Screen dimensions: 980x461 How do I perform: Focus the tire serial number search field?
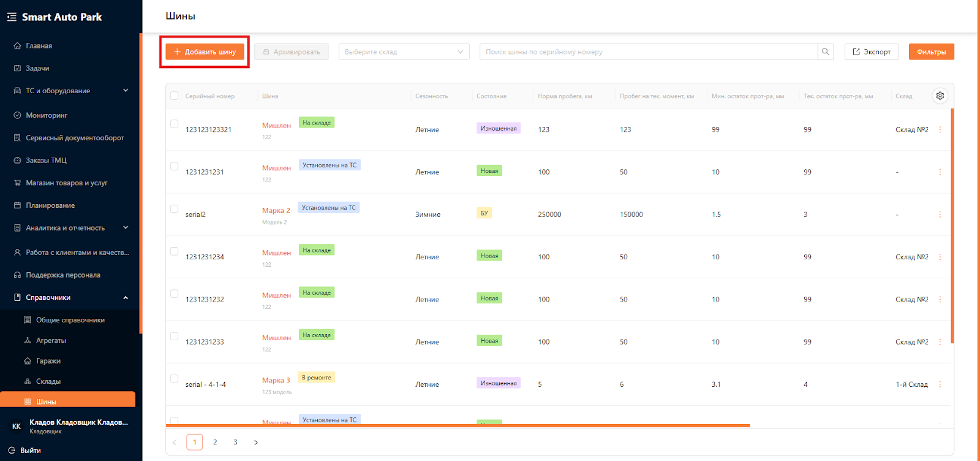click(x=648, y=52)
